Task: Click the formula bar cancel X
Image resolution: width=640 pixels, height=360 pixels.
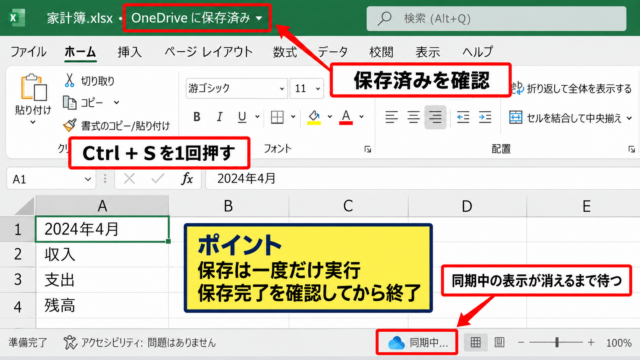Action: 129,179
